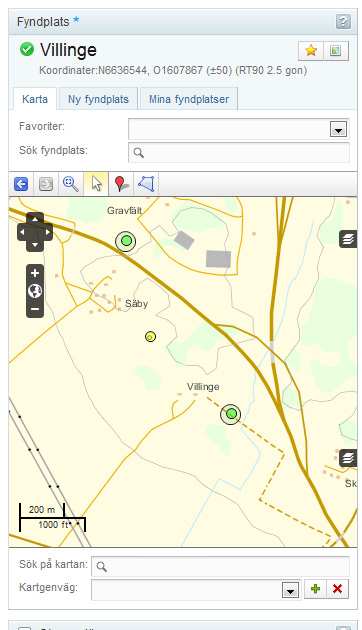
Task: Activate the pointer selection tool
Action: coord(96,184)
